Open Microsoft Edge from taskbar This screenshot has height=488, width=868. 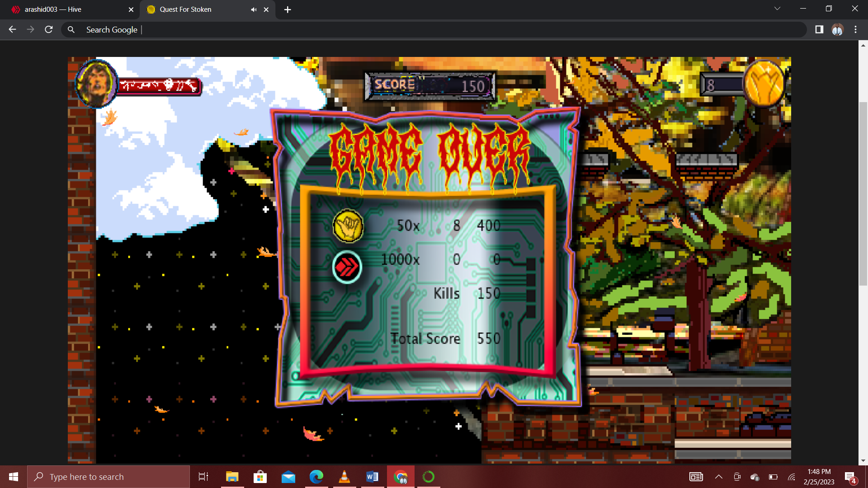click(x=316, y=477)
